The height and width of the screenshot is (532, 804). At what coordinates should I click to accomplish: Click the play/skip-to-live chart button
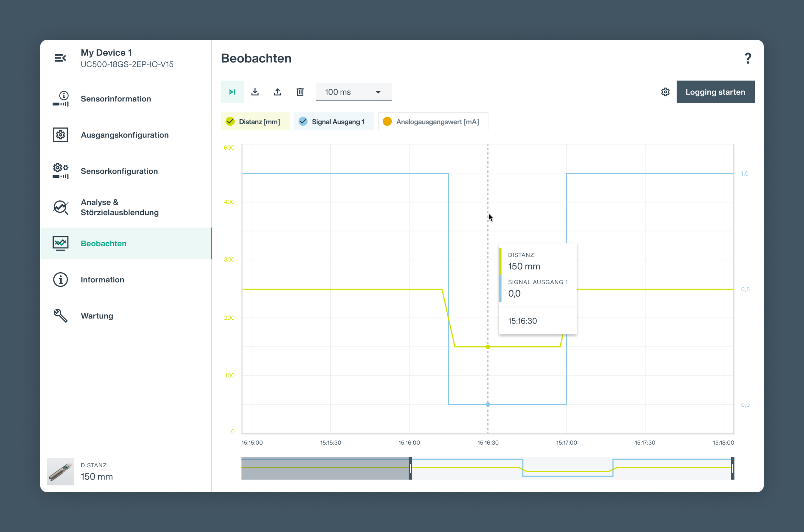[232, 92]
